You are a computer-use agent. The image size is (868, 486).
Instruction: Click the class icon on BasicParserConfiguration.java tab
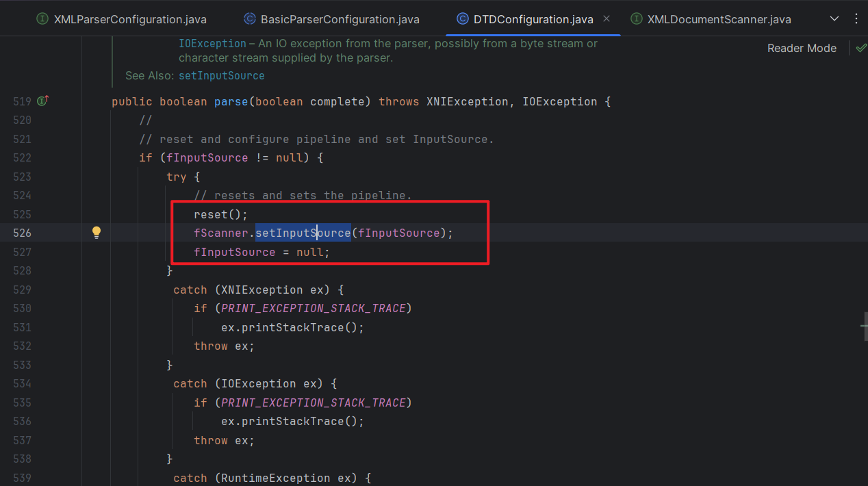249,19
